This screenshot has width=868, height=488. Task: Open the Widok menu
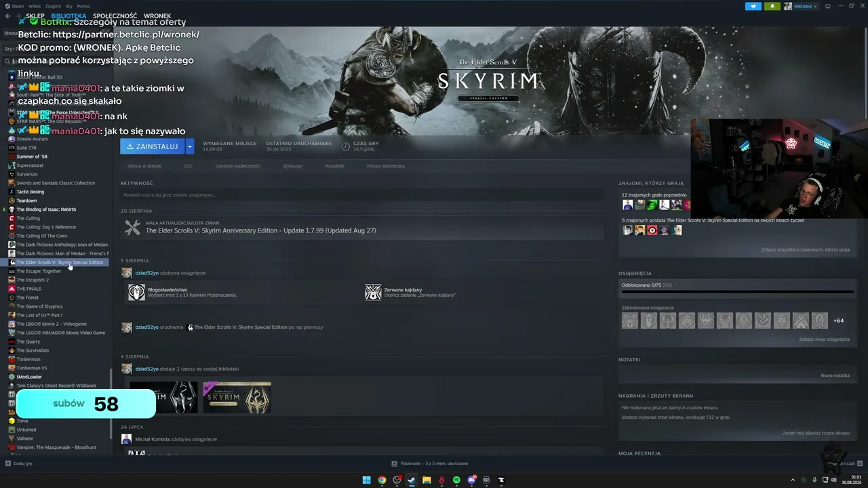click(36, 6)
